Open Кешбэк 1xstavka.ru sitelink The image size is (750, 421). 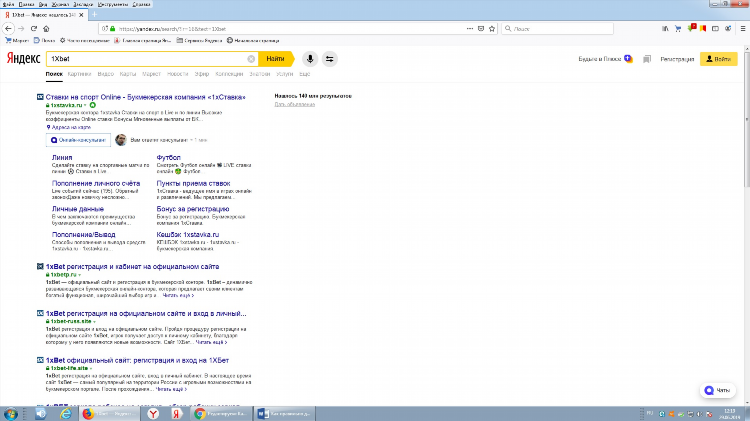(188, 234)
